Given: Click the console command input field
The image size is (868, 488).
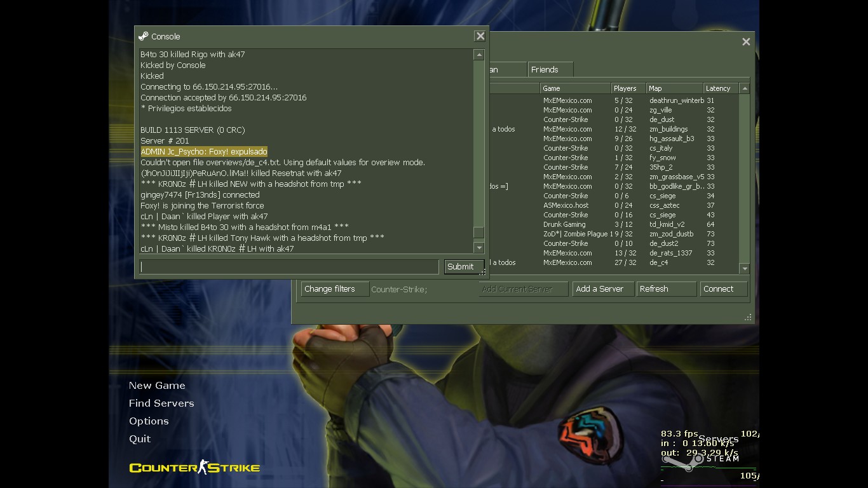Looking at the screenshot, I should [x=289, y=267].
